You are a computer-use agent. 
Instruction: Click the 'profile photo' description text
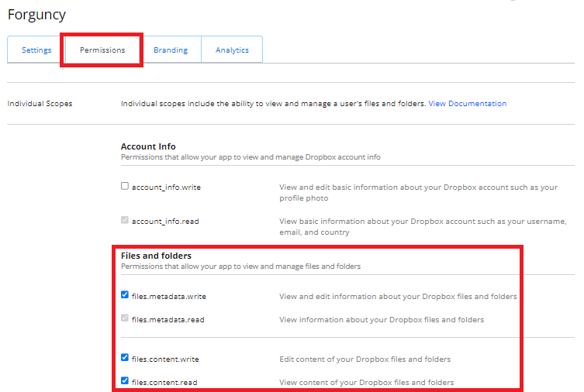click(x=304, y=198)
